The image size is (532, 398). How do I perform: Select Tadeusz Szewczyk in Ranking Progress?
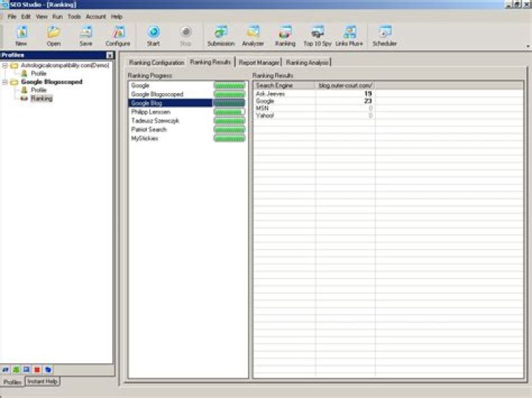pyautogui.click(x=155, y=120)
